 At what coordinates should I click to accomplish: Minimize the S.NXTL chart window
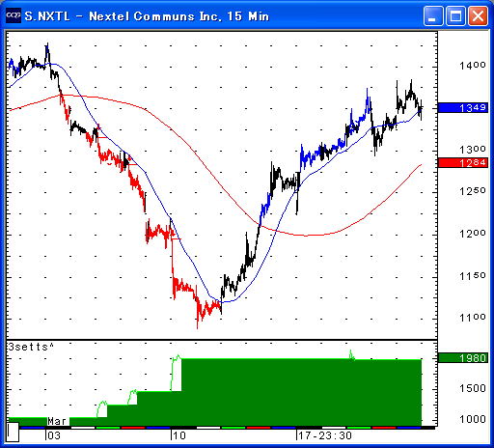[433, 15]
